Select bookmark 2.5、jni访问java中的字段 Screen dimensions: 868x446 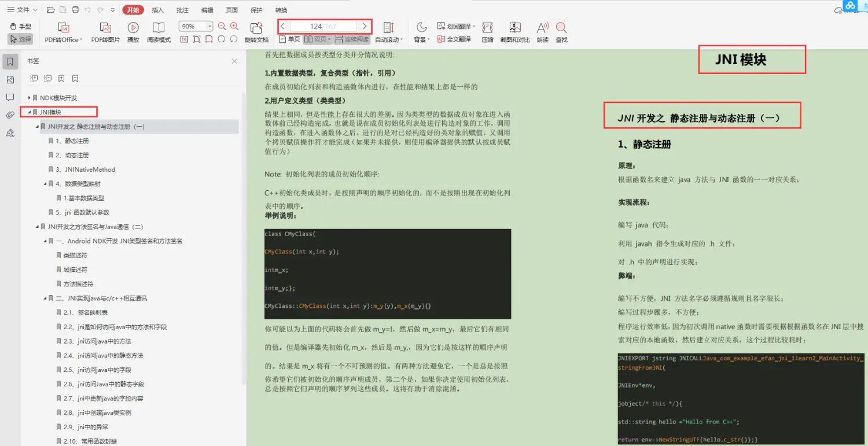(x=97, y=370)
